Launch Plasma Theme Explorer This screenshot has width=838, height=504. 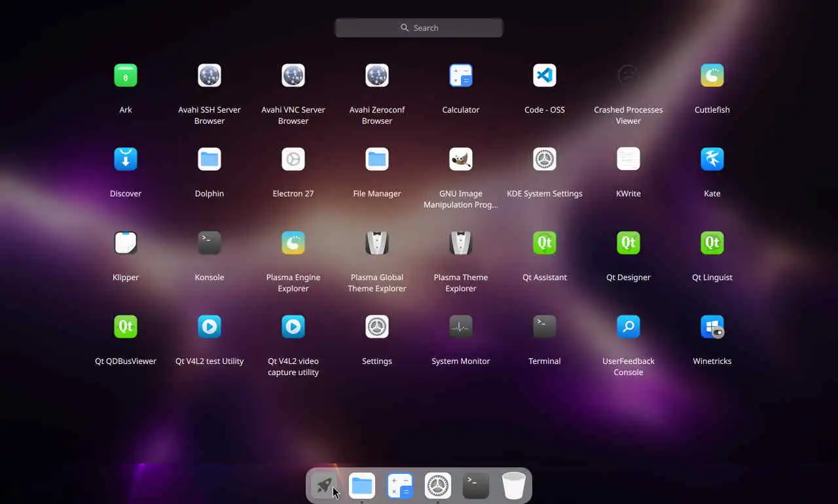point(461,243)
